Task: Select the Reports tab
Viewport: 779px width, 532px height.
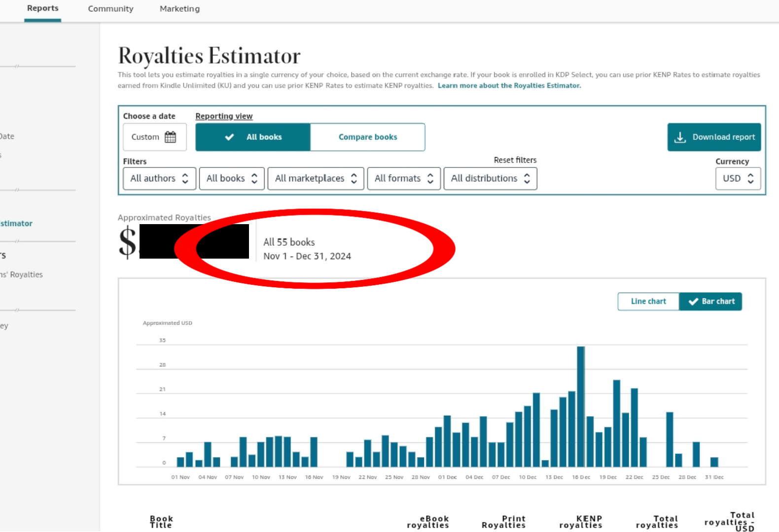Action: pos(42,8)
